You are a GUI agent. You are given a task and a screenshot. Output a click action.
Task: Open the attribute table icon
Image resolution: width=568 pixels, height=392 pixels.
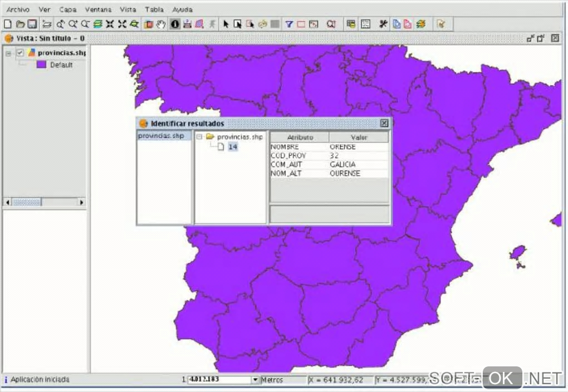[x=351, y=24]
